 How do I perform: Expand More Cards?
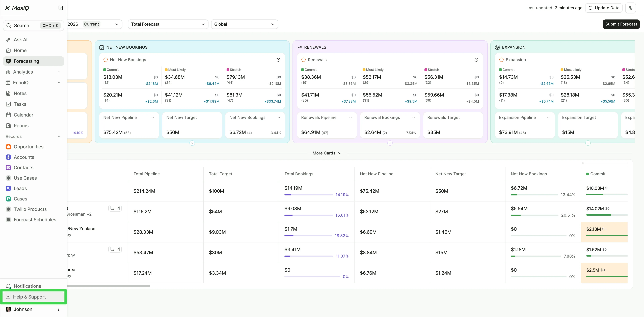(x=327, y=153)
